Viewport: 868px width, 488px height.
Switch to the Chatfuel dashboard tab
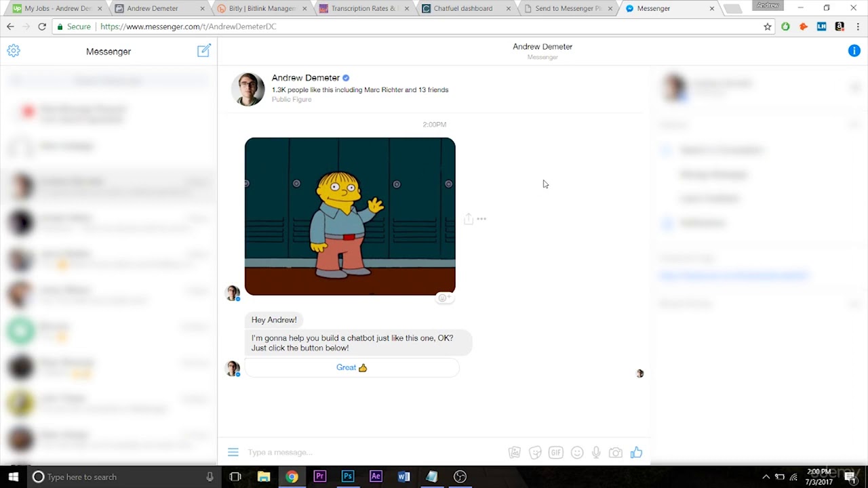point(465,9)
